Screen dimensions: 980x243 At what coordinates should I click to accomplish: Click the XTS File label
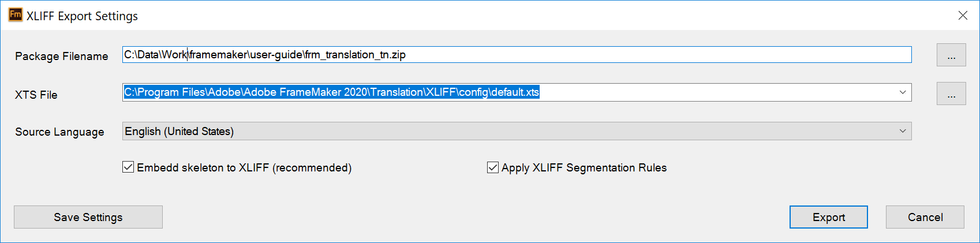tap(36, 95)
